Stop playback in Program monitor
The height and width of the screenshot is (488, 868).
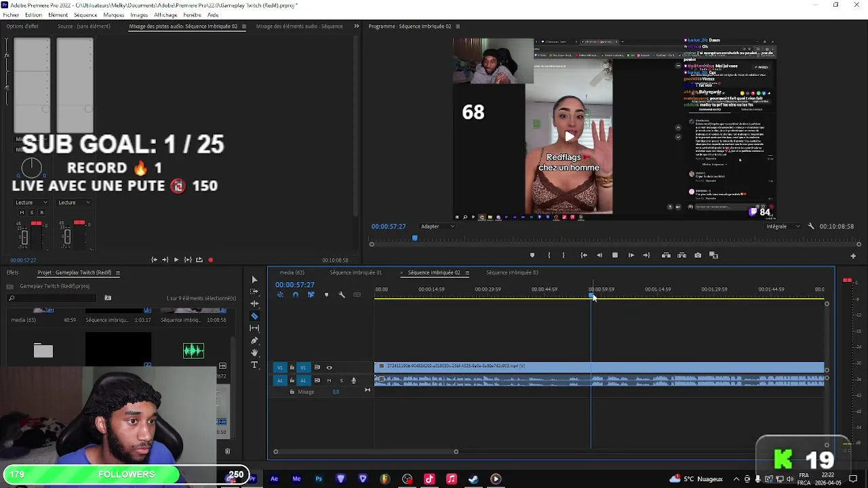(615, 256)
